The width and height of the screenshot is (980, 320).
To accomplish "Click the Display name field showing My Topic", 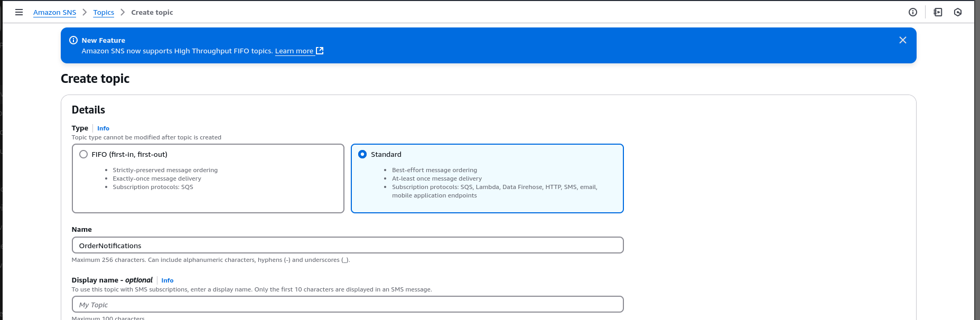I will (347, 304).
